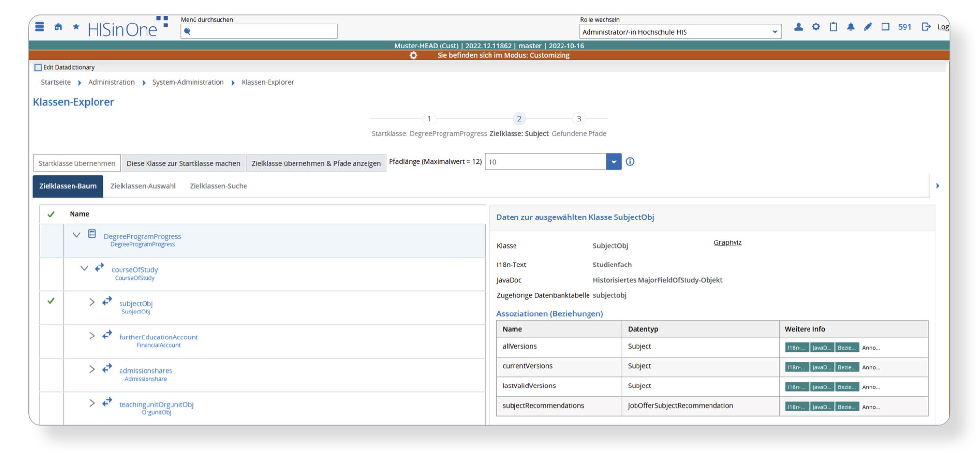Click the association arrows icon for subjectObj
980x458 pixels.
pos(107,301)
